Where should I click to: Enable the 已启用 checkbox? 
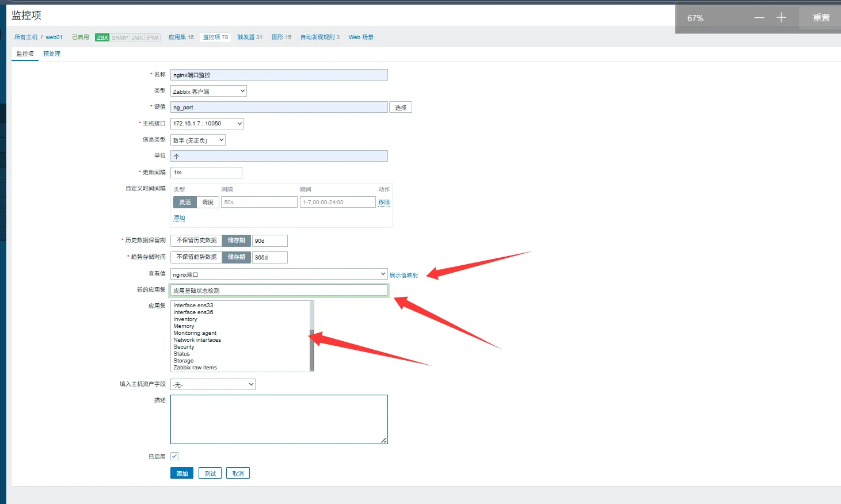click(x=174, y=456)
